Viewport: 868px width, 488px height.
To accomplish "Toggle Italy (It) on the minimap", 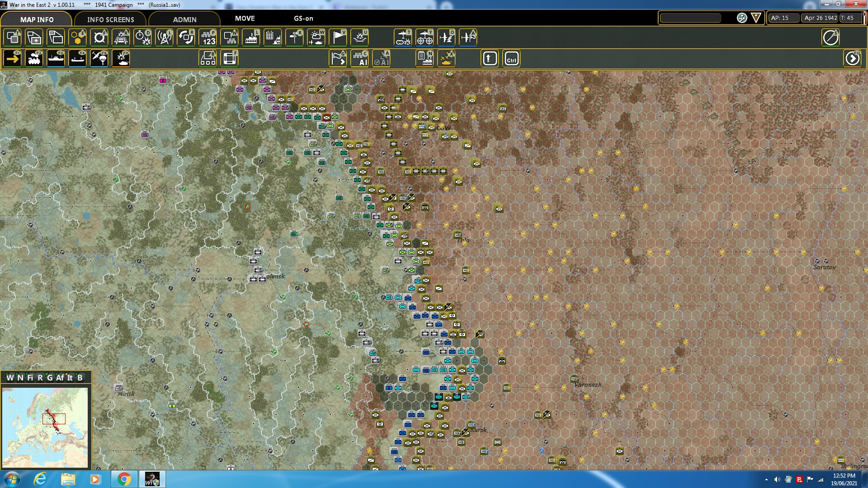I will (69, 378).
